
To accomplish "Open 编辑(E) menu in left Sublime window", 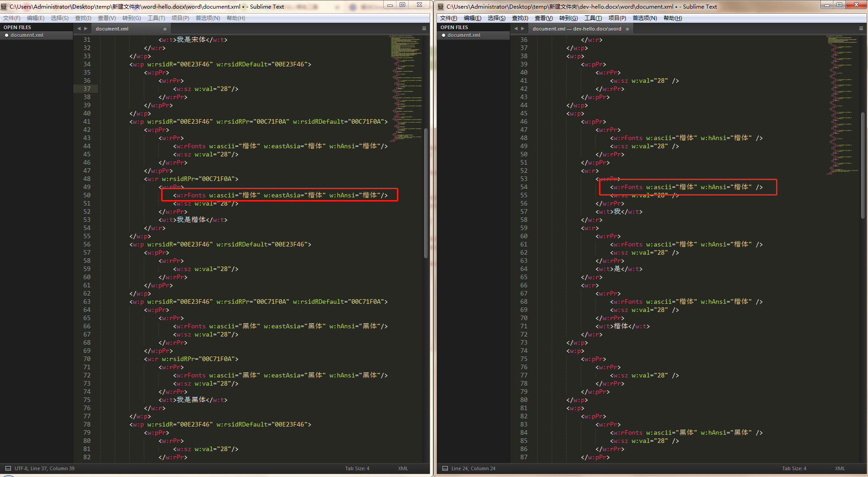I will pyautogui.click(x=36, y=18).
